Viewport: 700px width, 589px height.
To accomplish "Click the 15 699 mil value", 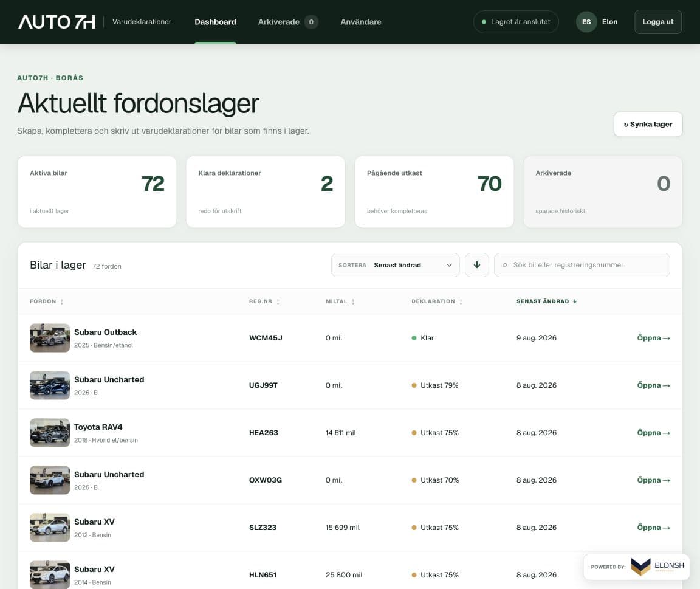I will click(x=343, y=528).
